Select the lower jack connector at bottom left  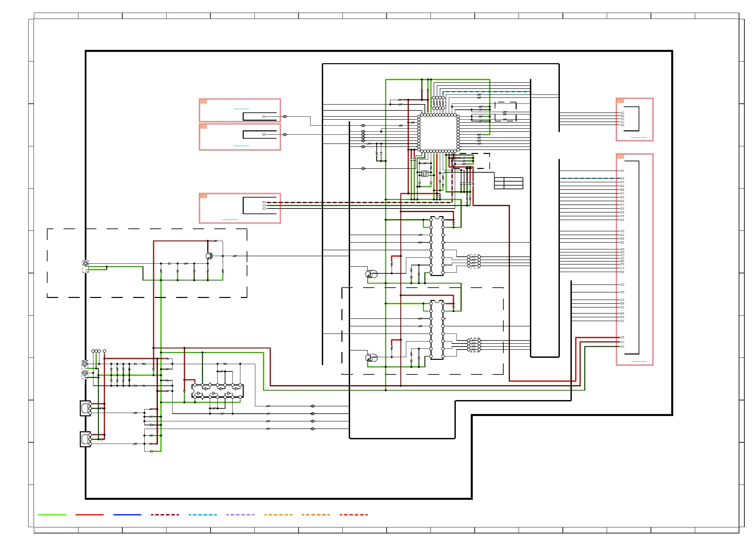pos(86,439)
